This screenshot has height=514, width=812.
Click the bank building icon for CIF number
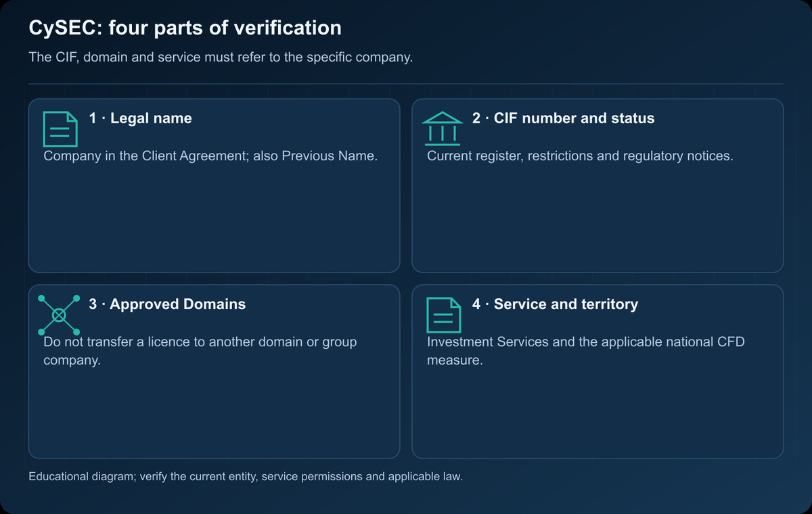tap(441, 129)
